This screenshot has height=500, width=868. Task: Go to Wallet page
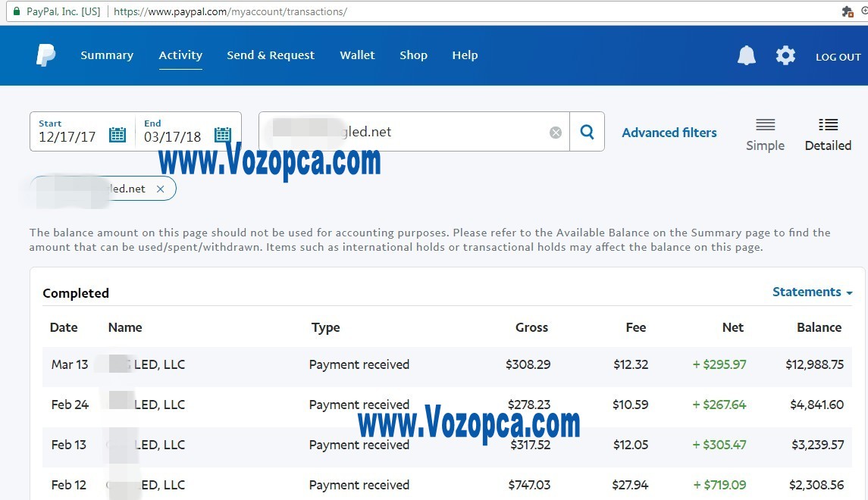pyautogui.click(x=357, y=55)
